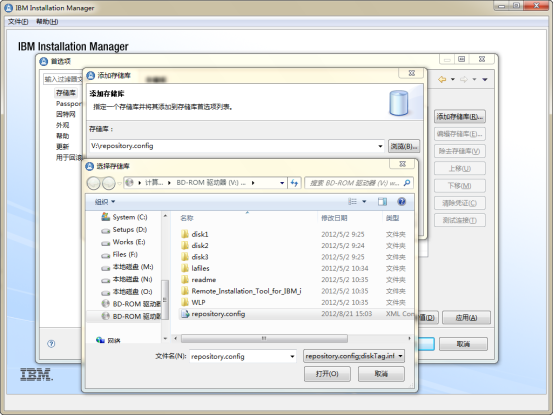
Task: Select the lafiles folder
Action: point(195,268)
